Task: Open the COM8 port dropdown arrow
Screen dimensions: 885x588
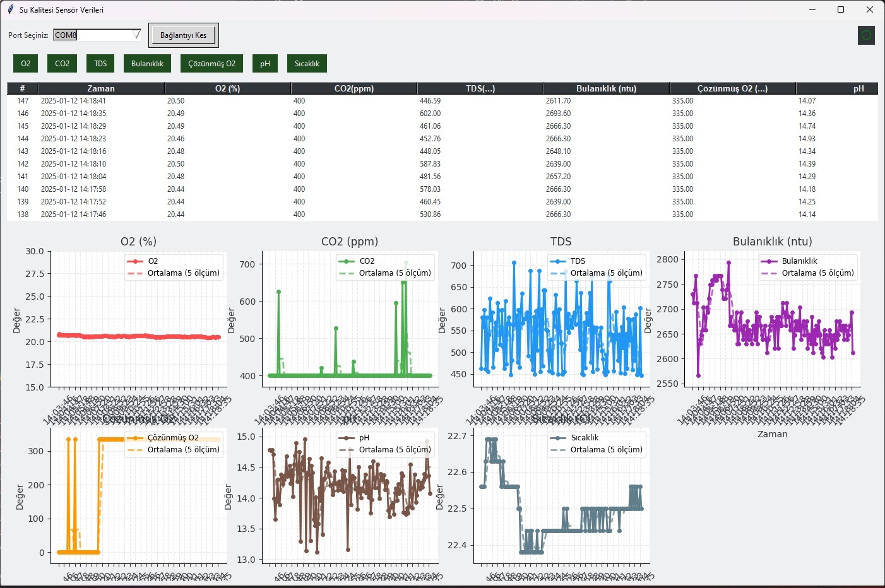Action: (x=136, y=35)
